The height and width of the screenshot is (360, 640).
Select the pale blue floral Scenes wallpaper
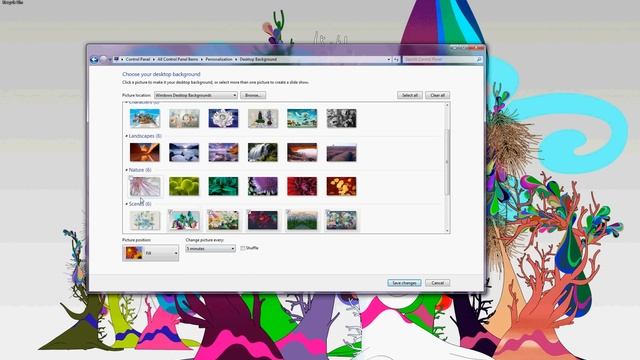click(x=145, y=220)
